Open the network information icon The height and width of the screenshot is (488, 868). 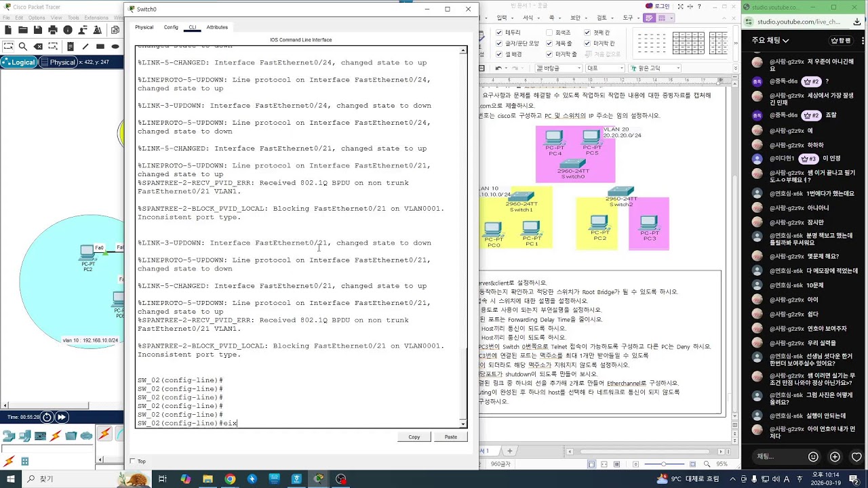tap(68, 30)
